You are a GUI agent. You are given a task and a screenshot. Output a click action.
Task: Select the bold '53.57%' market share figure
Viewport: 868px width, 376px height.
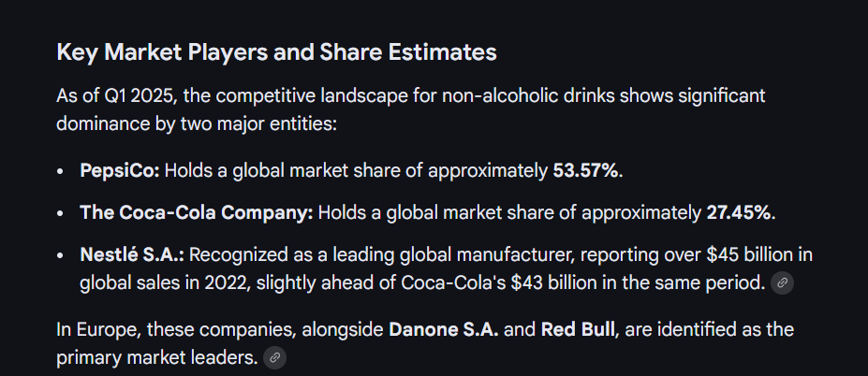tap(587, 171)
